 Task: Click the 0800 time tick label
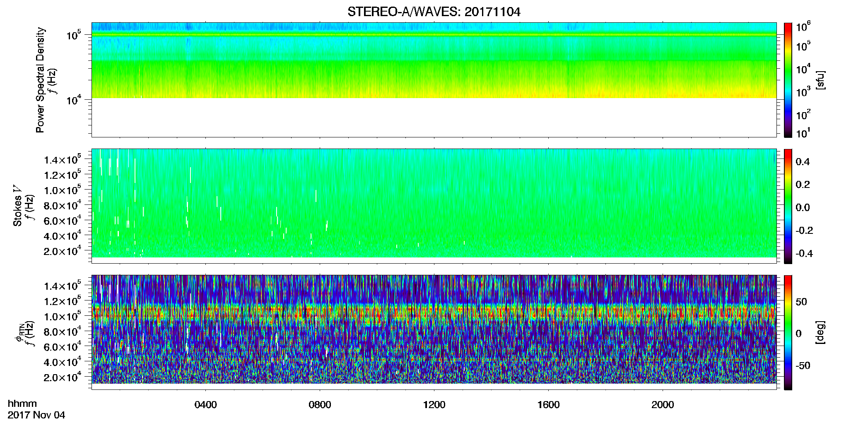[320, 405]
